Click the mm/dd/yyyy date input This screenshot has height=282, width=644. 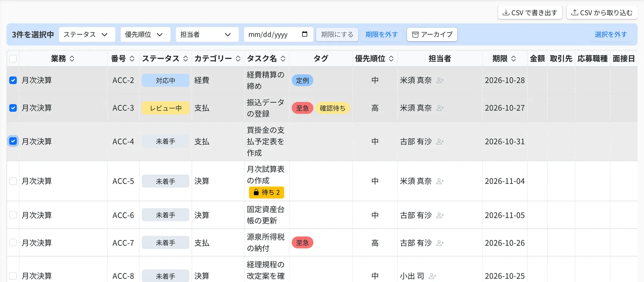pyautogui.click(x=278, y=34)
